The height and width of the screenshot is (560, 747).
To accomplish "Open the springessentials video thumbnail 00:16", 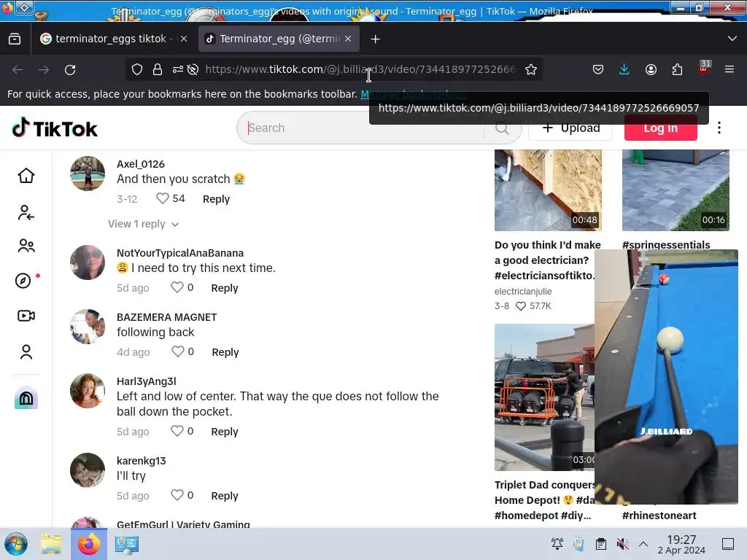I will click(x=676, y=190).
